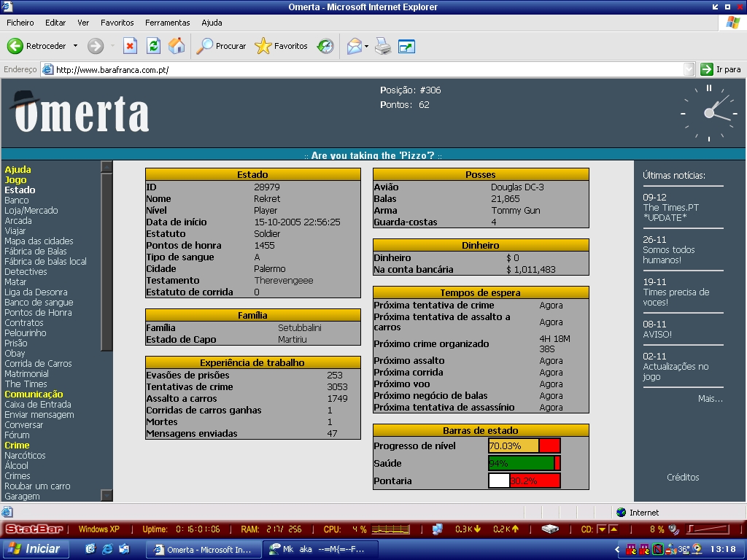This screenshot has height=560, width=747.
Task: Expand the Mail button dropdown arrow
Action: 366,46
